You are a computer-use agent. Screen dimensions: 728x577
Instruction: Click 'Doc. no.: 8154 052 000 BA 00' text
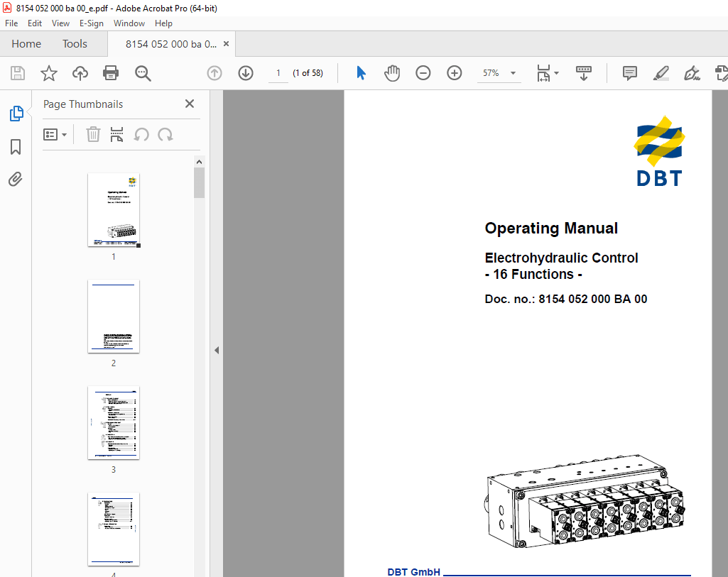coord(566,299)
